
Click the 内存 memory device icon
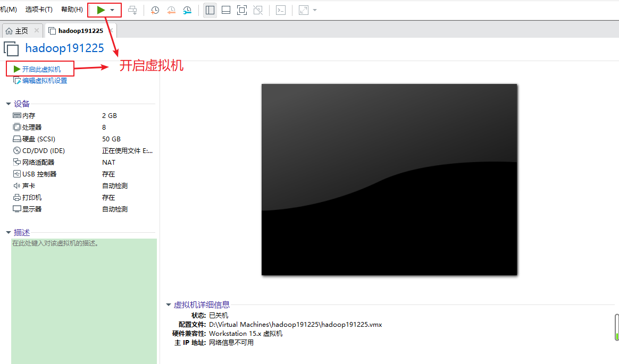16,115
